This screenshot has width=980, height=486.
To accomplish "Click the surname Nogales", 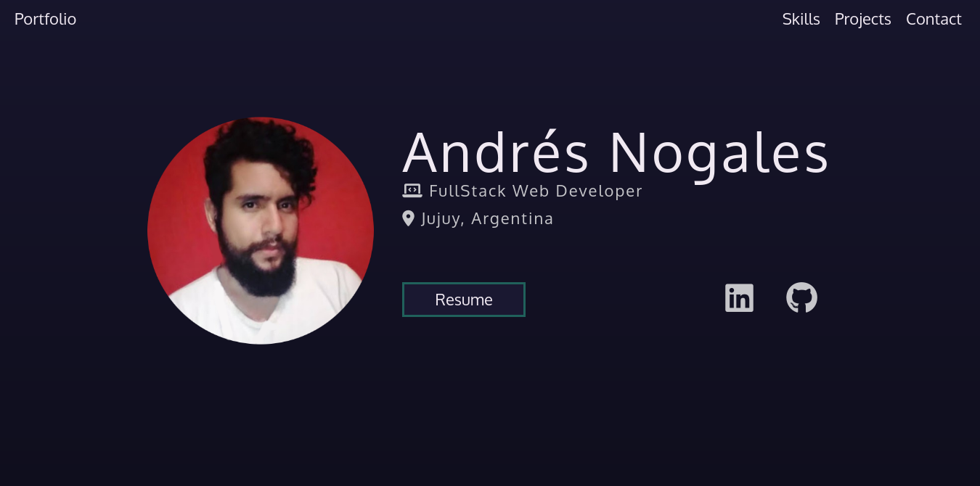I will (720, 154).
